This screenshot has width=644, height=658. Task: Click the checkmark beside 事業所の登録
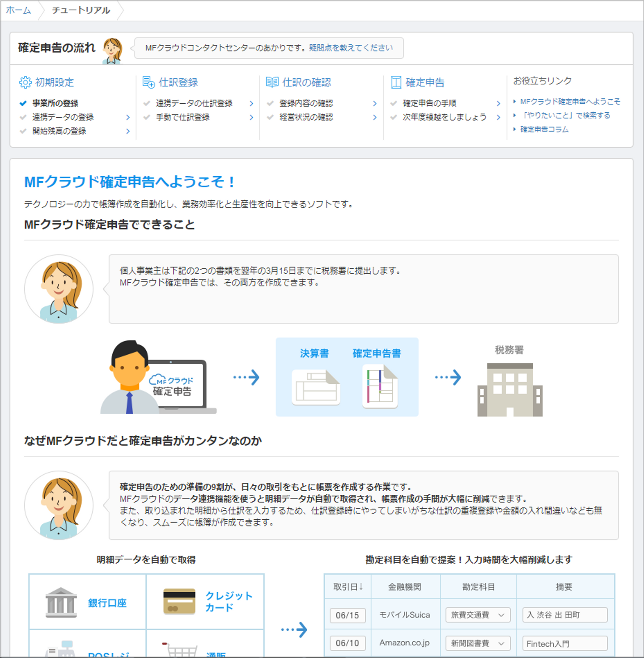[23, 103]
